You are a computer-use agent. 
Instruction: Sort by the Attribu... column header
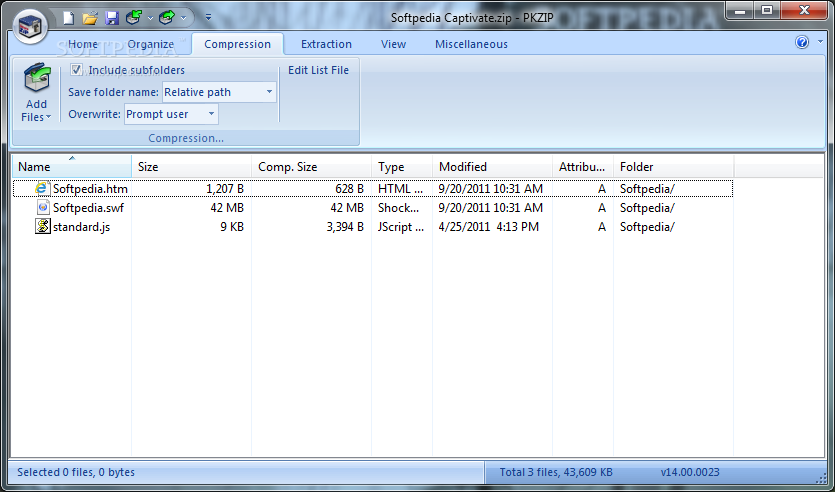(x=583, y=167)
